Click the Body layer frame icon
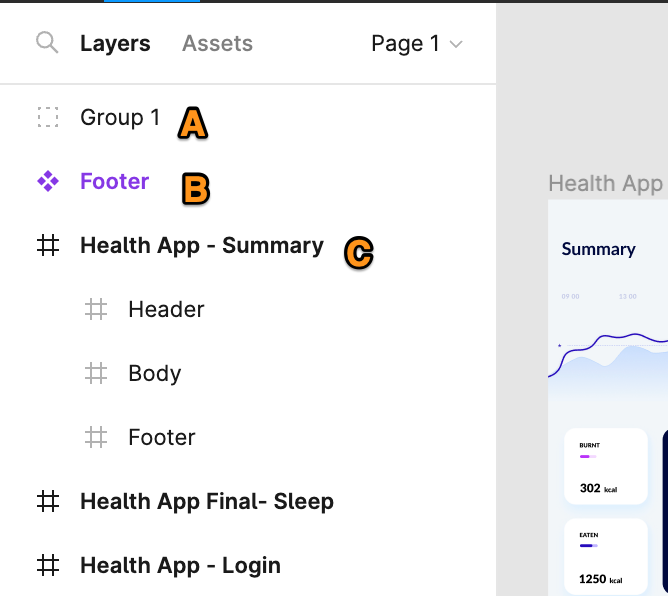 point(96,373)
